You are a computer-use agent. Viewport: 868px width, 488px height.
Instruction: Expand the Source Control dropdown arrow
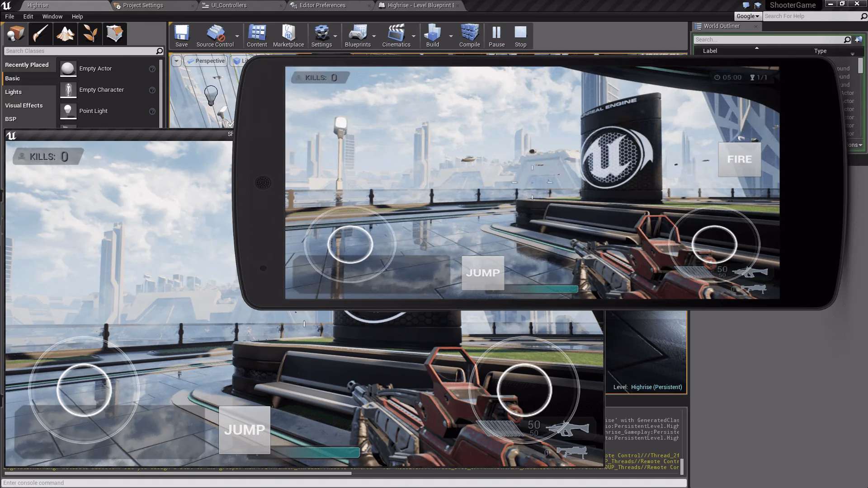click(x=237, y=36)
